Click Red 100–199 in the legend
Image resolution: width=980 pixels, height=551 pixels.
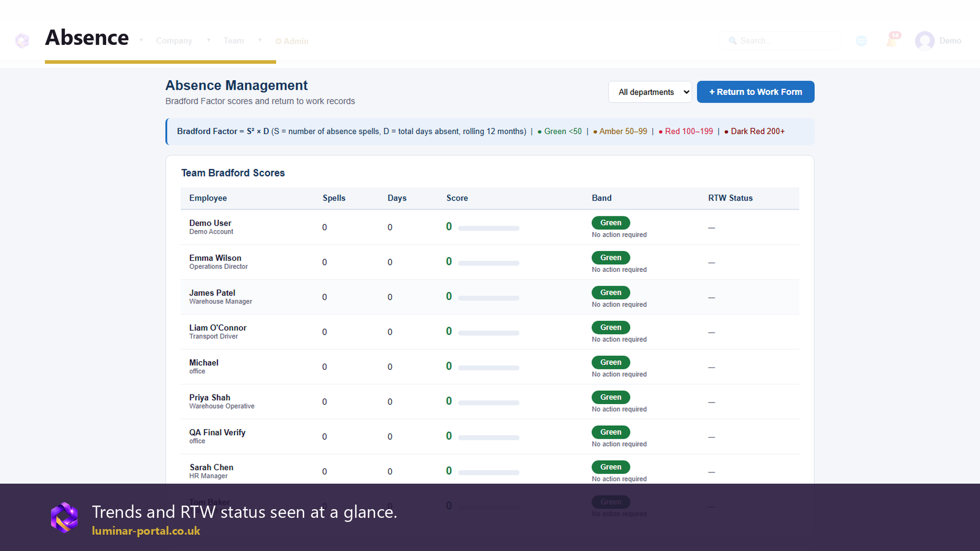coord(685,131)
